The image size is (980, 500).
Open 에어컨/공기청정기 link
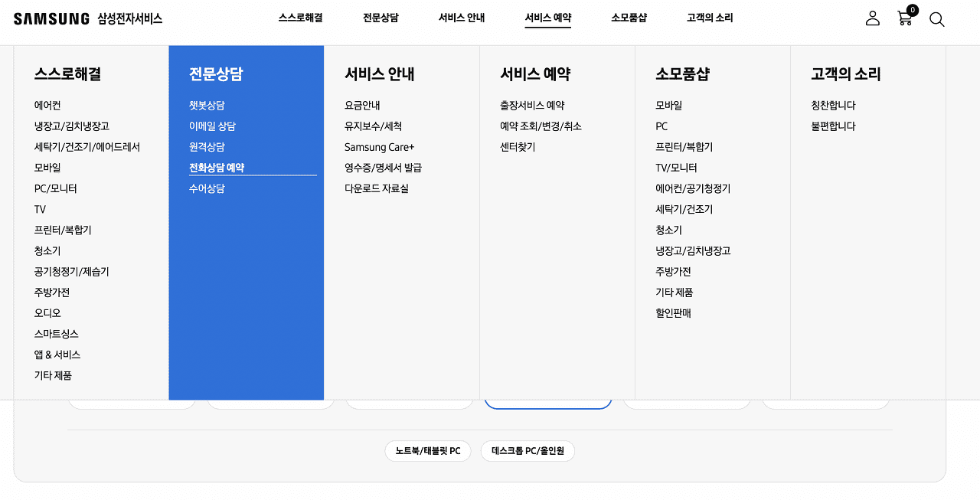(x=693, y=188)
